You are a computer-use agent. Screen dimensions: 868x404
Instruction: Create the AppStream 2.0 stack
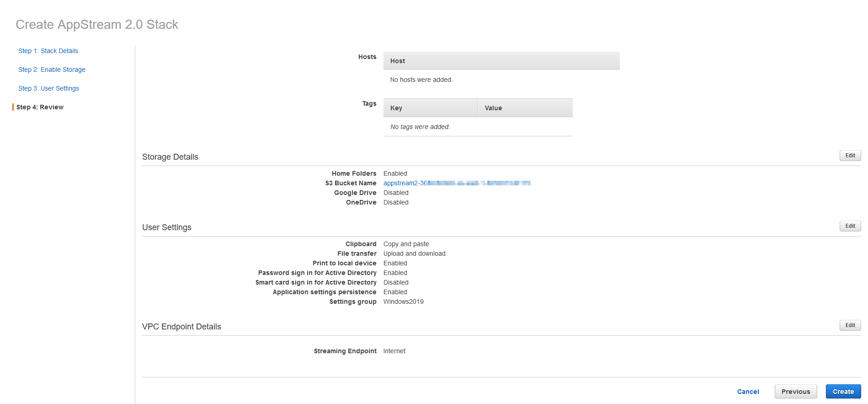[x=843, y=392]
